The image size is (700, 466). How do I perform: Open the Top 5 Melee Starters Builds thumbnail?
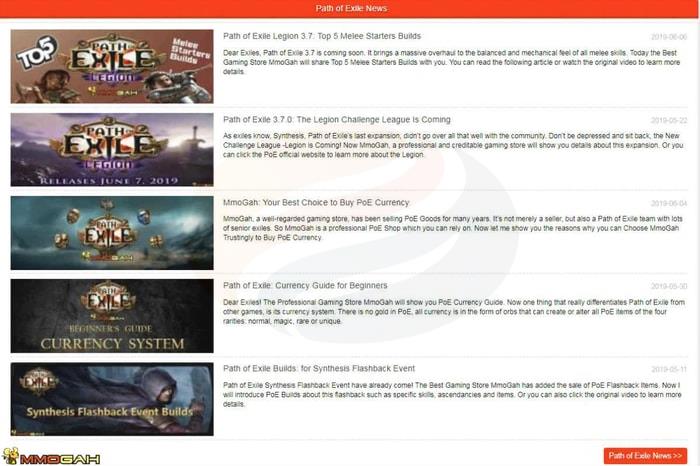111,67
